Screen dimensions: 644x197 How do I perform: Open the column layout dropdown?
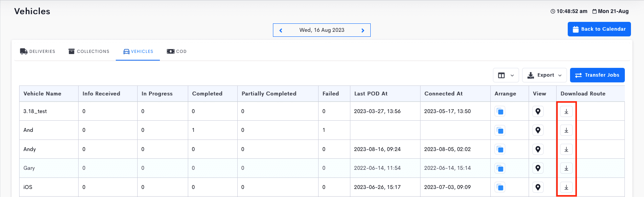pos(506,75)
